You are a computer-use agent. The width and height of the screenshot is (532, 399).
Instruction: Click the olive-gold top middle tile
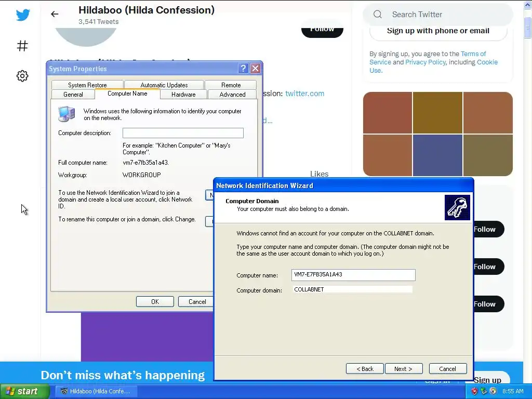click(437, 113)
